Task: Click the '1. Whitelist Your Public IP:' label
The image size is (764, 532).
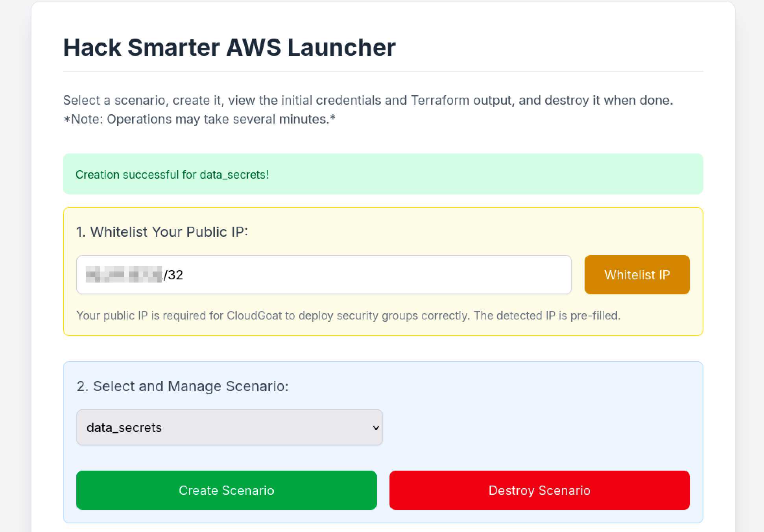Action: [x=162, y=232]
